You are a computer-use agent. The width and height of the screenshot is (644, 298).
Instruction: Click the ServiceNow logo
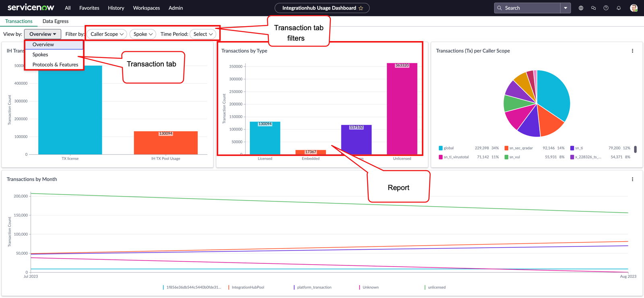[x=31, y=8]
